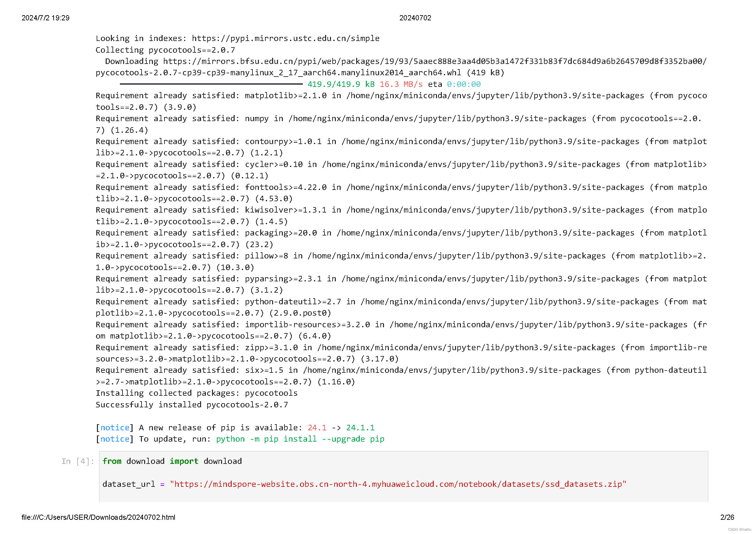756x534 pixels.
Task: Click the green 'from' keyword in code
Action: click(112, 461)
